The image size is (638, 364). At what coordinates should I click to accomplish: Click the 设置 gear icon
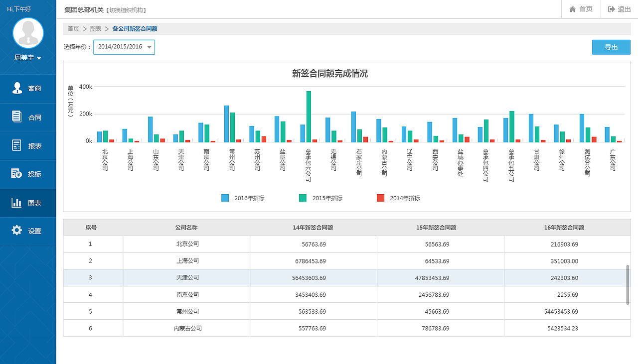17,230
